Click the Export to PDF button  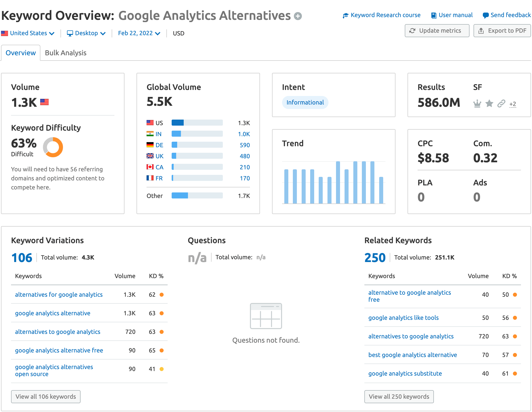point(502,31)
